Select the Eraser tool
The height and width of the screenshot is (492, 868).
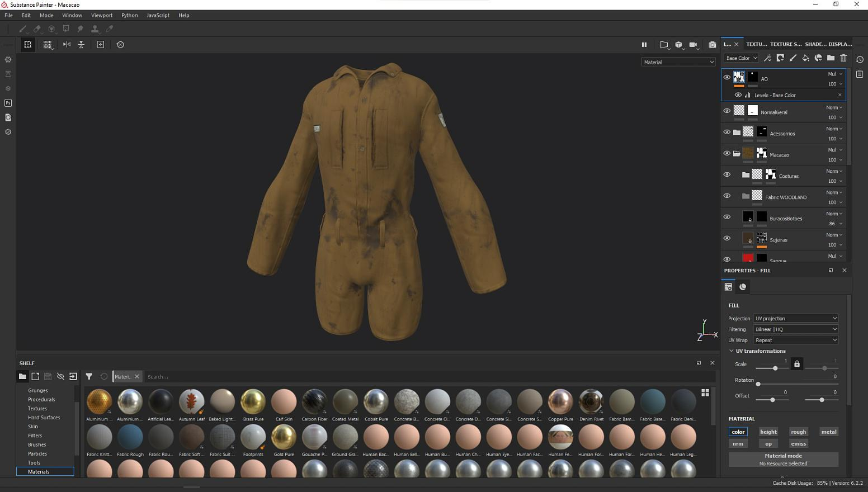(x=37, y=29)
